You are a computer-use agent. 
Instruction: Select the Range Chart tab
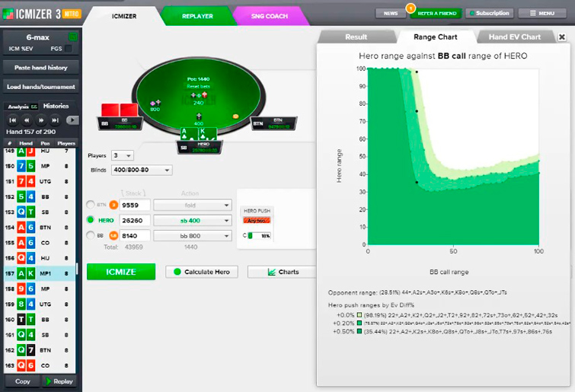tap(436, 37)
